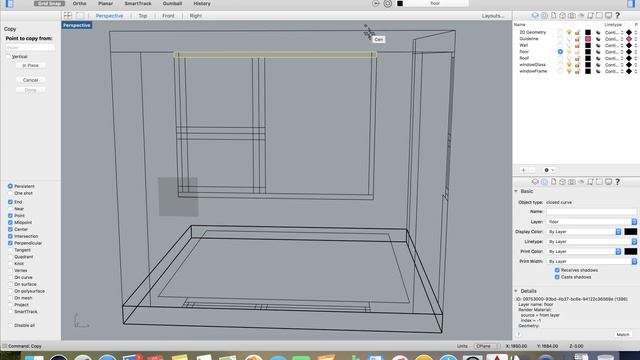Screen dimensions: 640x360
Task: Switch to the Perspective viewport tab
Action: coord(109,16)
